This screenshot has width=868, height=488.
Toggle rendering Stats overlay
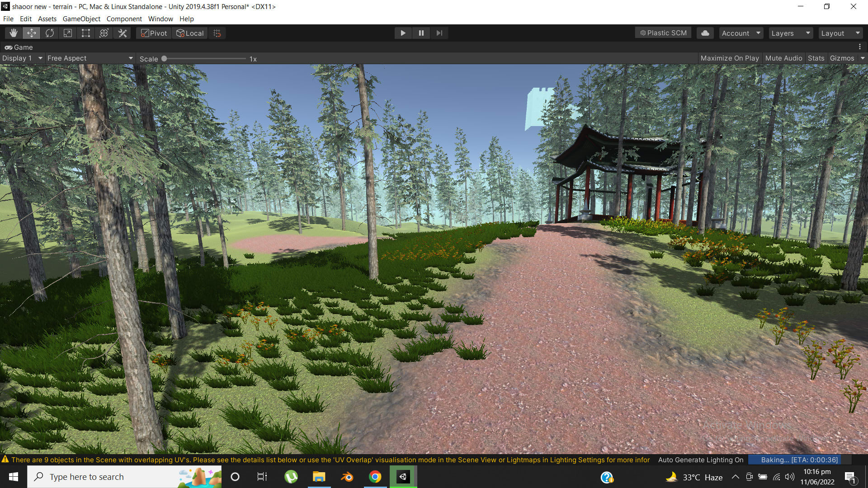[x=816, y=58]
